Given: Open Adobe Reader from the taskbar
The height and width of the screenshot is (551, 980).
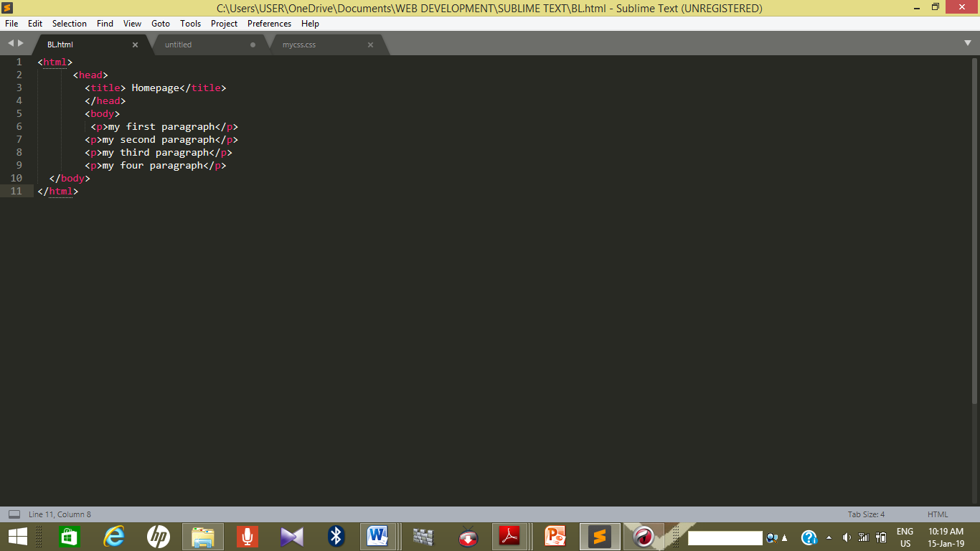Looking at the screenshot, I should (x=512, y=536).
